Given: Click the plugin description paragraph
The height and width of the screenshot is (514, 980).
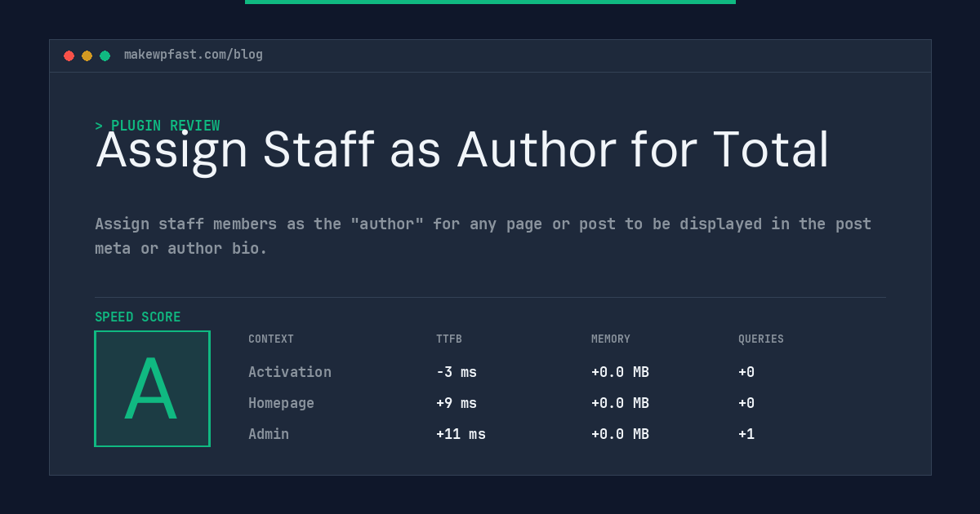Looking at the screenshot, I should 483,236.
